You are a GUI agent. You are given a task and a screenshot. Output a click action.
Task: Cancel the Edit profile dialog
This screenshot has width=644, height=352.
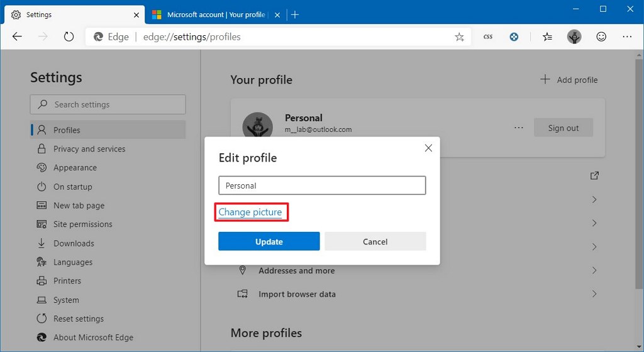click(375, 241)
